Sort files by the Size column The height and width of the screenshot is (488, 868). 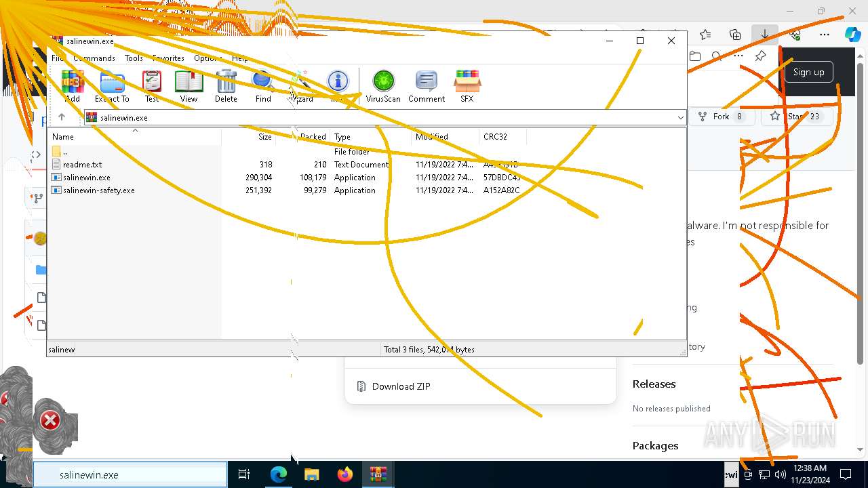pos(248,136)
